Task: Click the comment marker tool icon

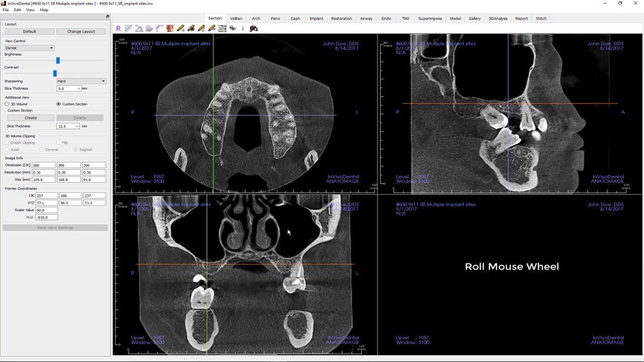Action: 233,28
